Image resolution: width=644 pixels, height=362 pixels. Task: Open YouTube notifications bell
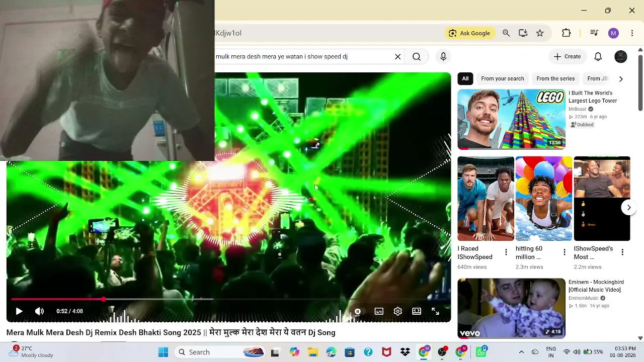click(598, 56)
